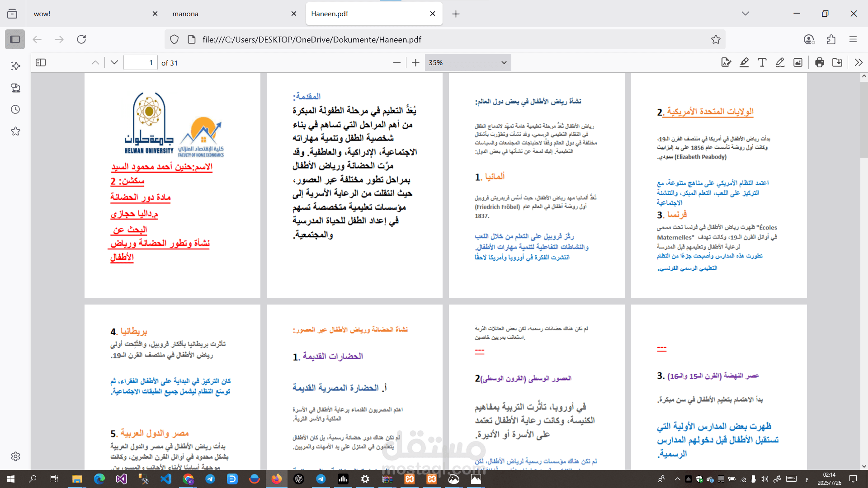868x488 pixels.
Task: Show hidden system tray icons
Action: click(x=677, y=479)
